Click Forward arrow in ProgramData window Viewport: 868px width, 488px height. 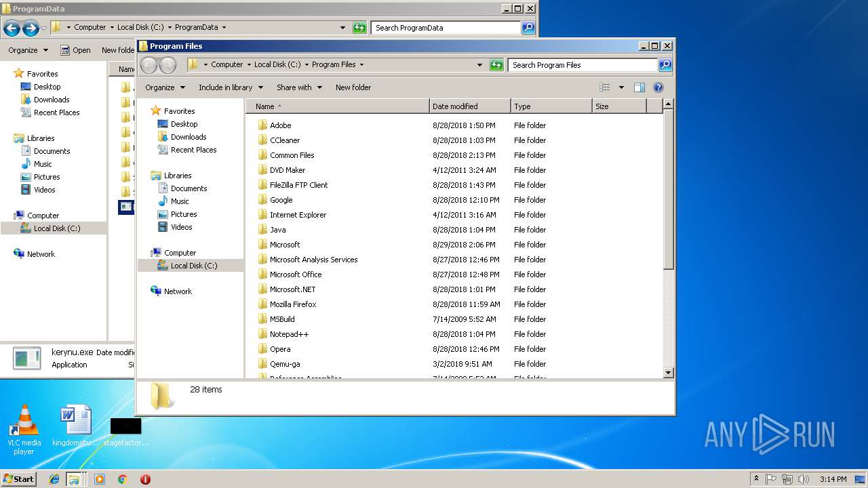point(30,28)
